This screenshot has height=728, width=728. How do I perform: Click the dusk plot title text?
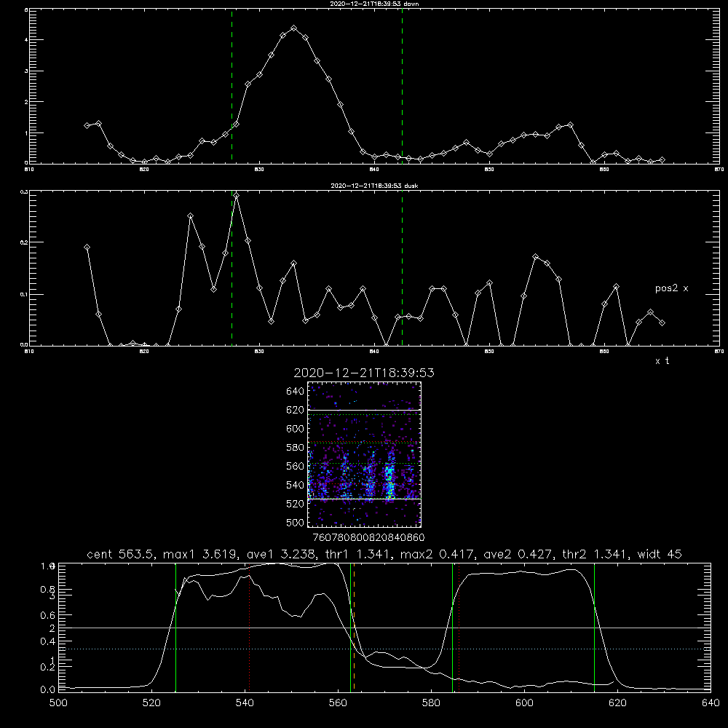[374, 186]
